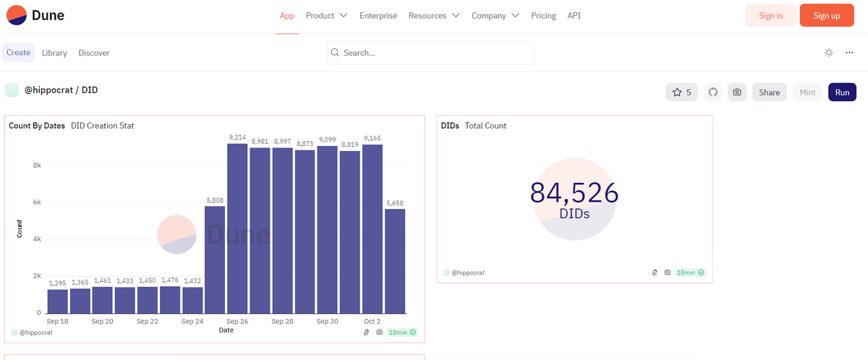Click the 'Oct 2' x-axis label

click(373, 321)
